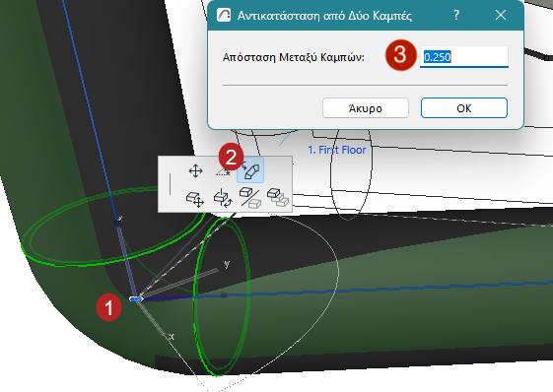The image size is (553, 392).
Task: Click the '1. First Floor' story label
Action: (337, 150)
